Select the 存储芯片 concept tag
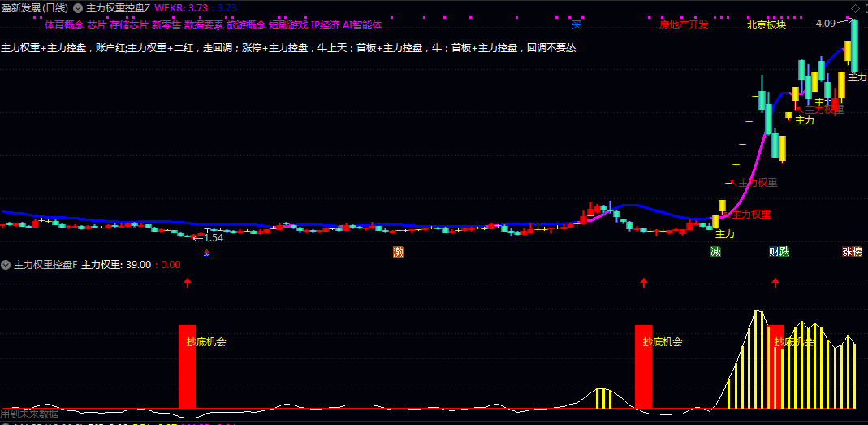This screenshot has height=425, width=868. [129, 25]
